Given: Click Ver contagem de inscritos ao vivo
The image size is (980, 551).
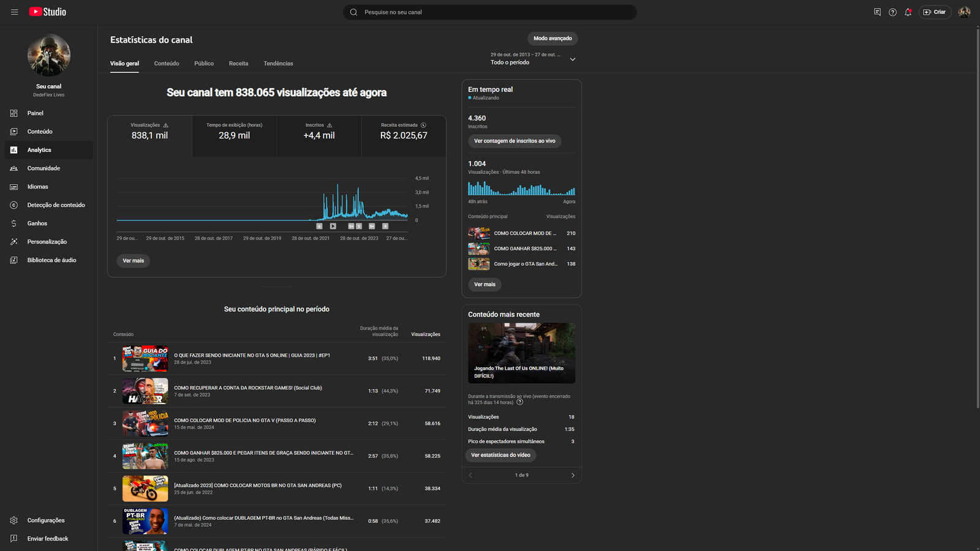Looking at the screenshot, I should pyautogui.click(x=514, y=141).
